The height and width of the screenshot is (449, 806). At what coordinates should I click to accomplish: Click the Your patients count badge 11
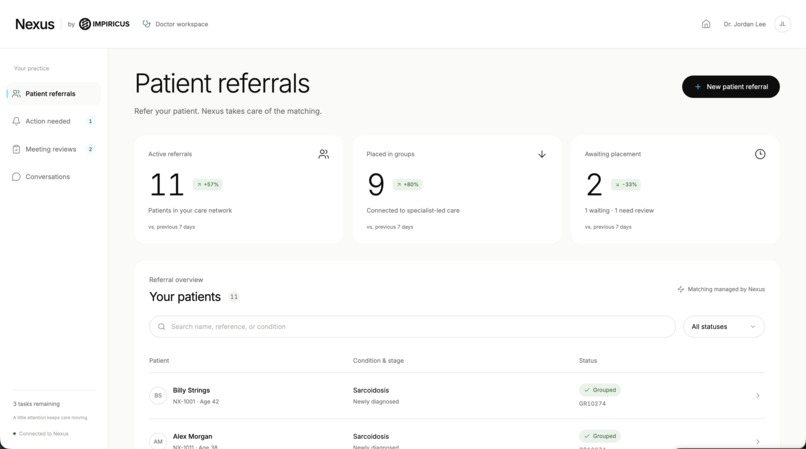click(234, 297)
